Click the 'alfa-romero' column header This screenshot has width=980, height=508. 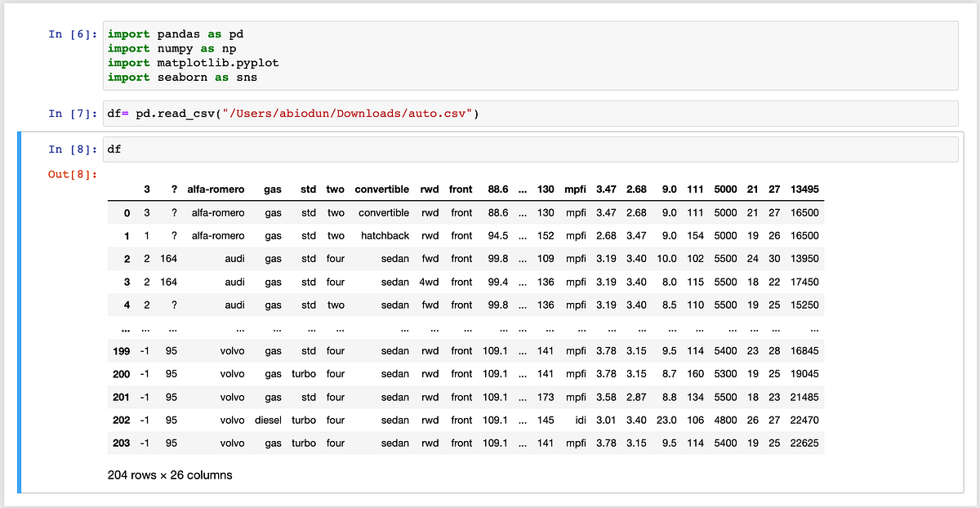[216, 189]
